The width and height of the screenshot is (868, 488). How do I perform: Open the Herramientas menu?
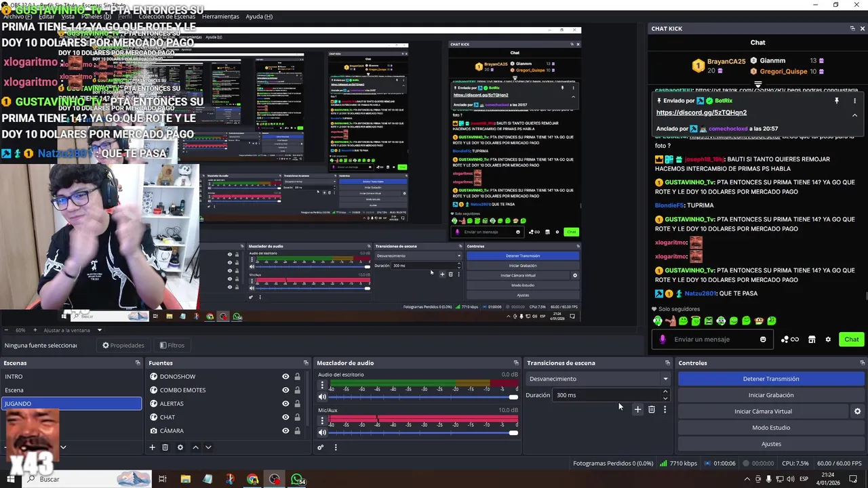pos(220,16)
